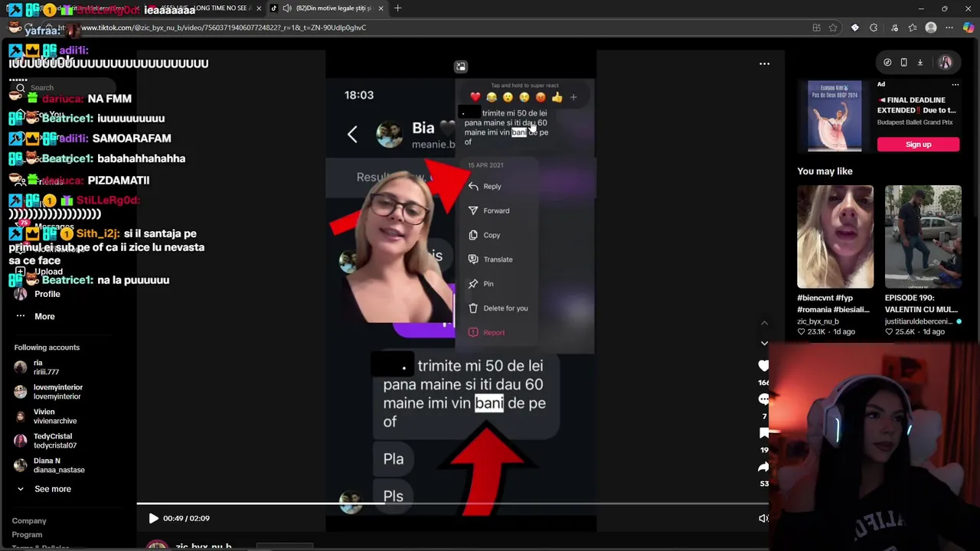Open the video's three-dot options menu

click(x=764, y=64)
